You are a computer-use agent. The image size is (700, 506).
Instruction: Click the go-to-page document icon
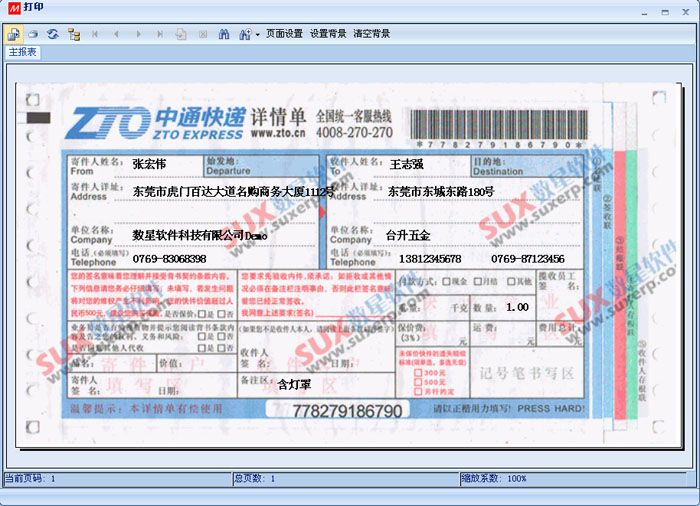point(181,34)
